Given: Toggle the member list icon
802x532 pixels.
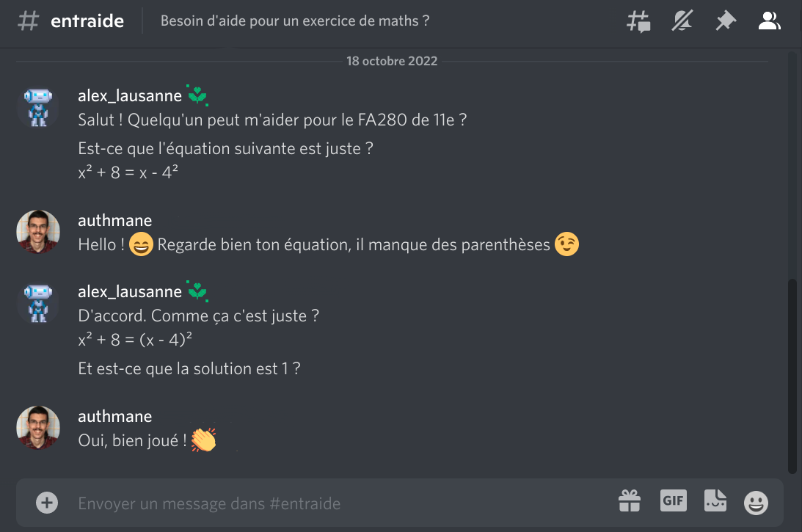Looking at the screenshot, I should click(769, 21).
